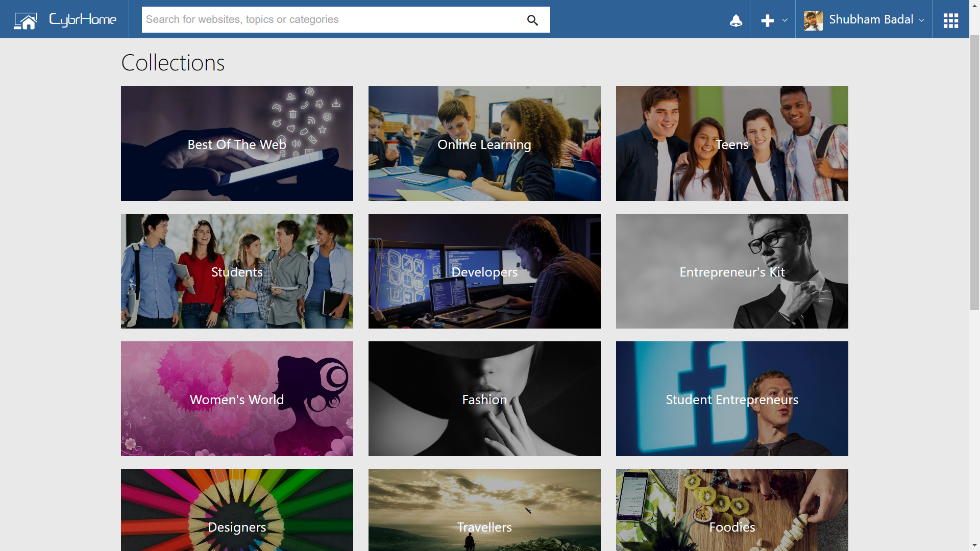Image resolution: width=980 pixels, height=551 pixels.
Task: Open the Foodies collection
Action: point(732,510)
